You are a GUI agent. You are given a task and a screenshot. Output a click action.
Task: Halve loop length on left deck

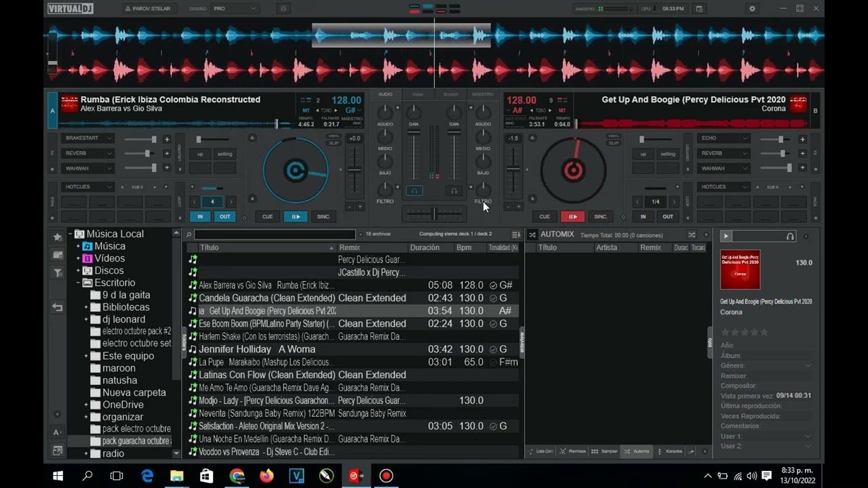click(x=195, y=202)
